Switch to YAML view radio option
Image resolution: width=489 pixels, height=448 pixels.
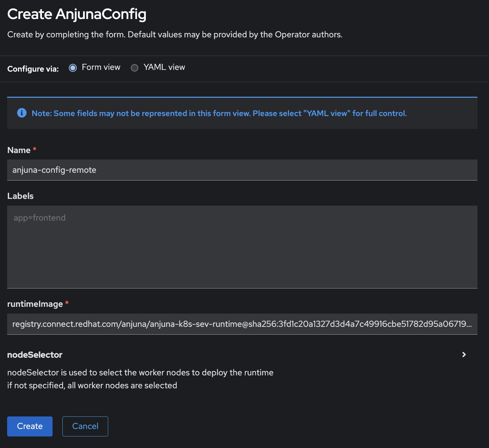pos(135,68)
